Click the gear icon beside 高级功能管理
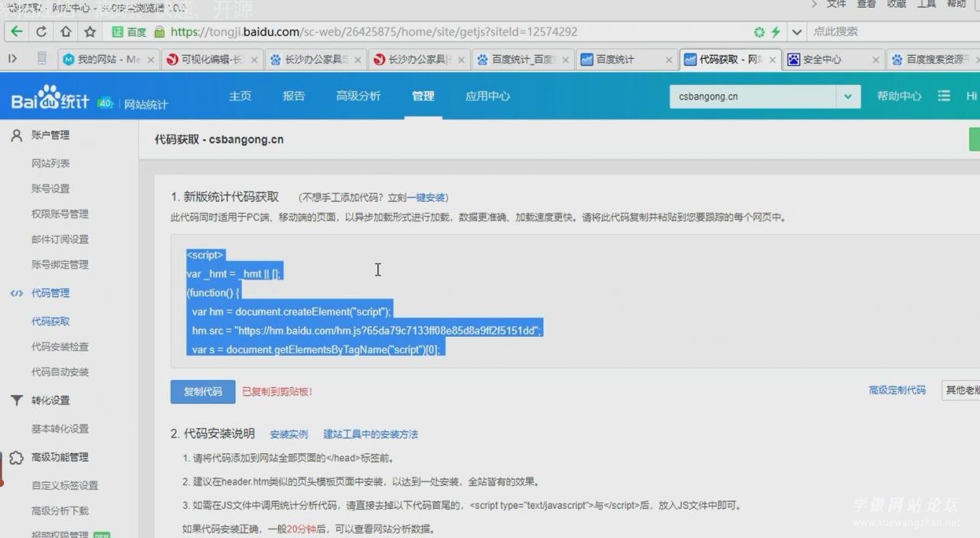 click(16, 457)
